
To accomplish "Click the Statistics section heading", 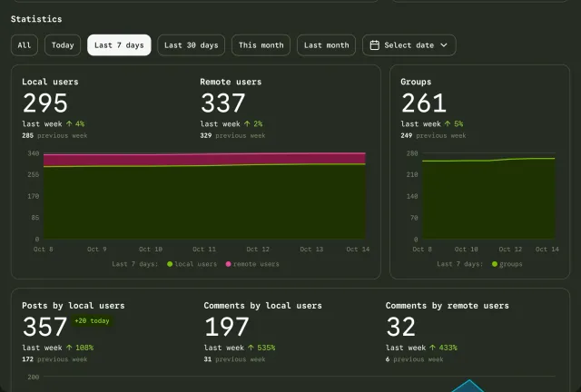I will click(36, 19).
